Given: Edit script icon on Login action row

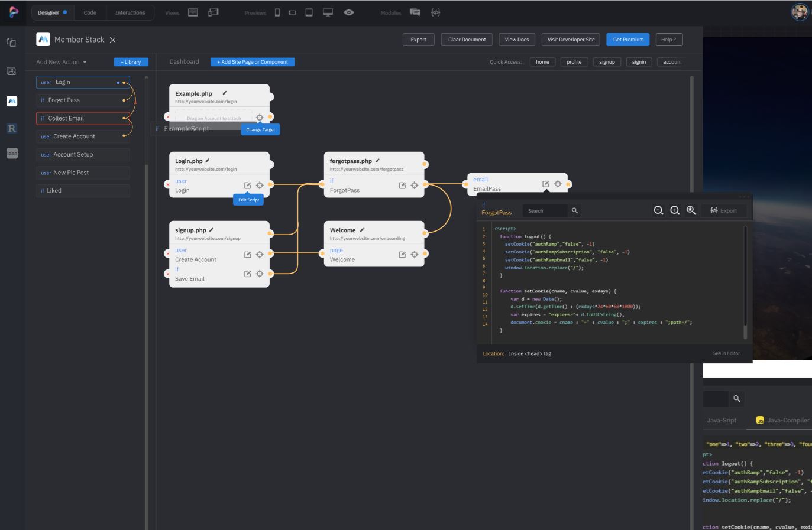Looking at the screenshot, I should click(x=248, y=186).
